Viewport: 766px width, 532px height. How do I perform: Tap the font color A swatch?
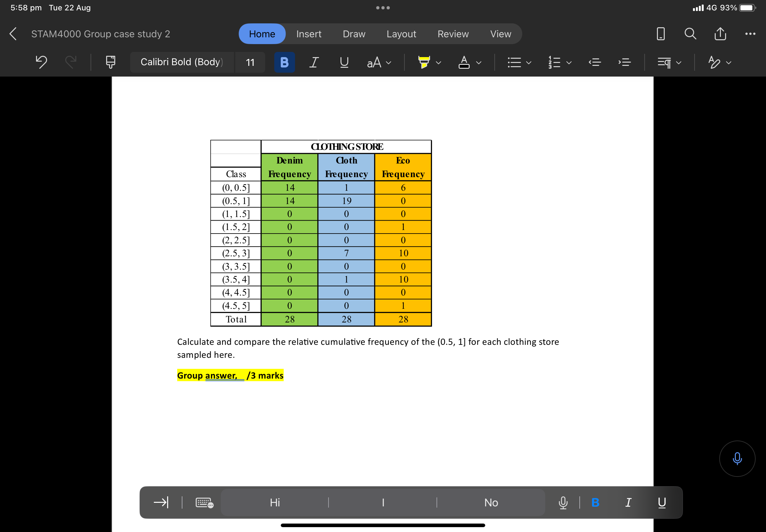pos(464,62)
